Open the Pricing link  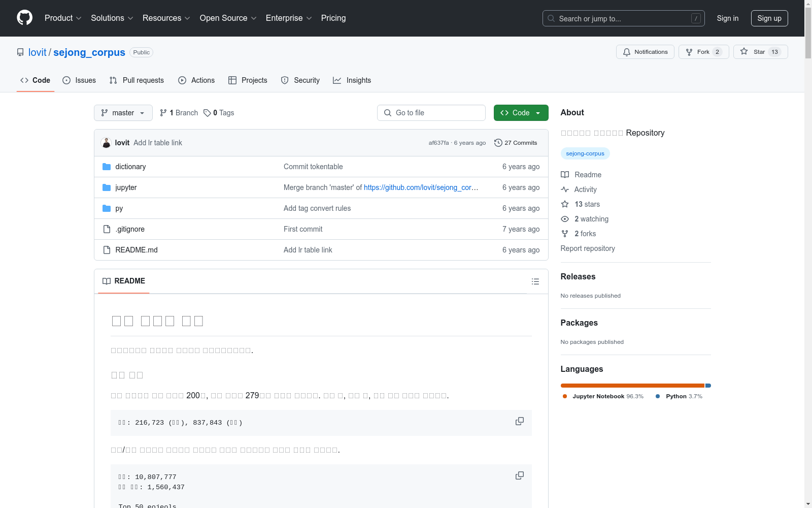333,18
